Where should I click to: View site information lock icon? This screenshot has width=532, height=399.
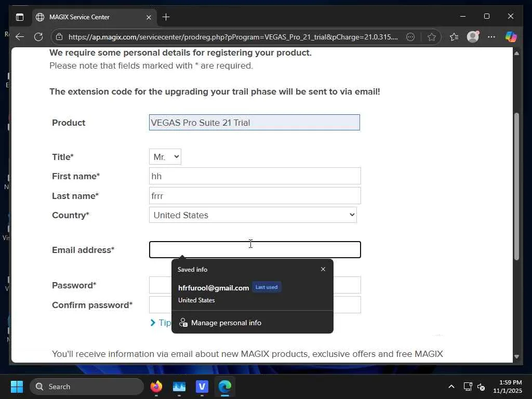pyautogui.click(x=59, y=37)
